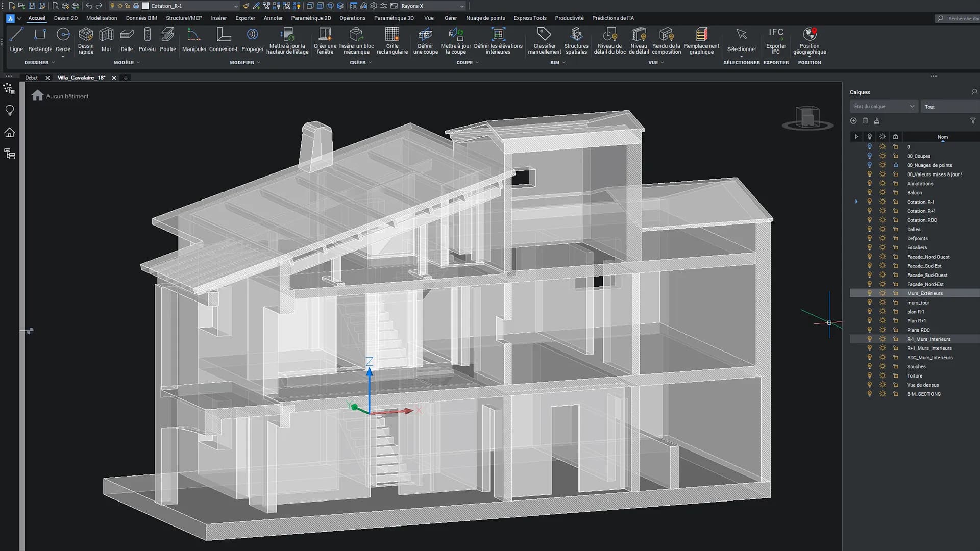The width and height of the screenshot is (980, 551).
Task: Expand the Cotation_R-1 layer tree arrow
Action: 856,202
